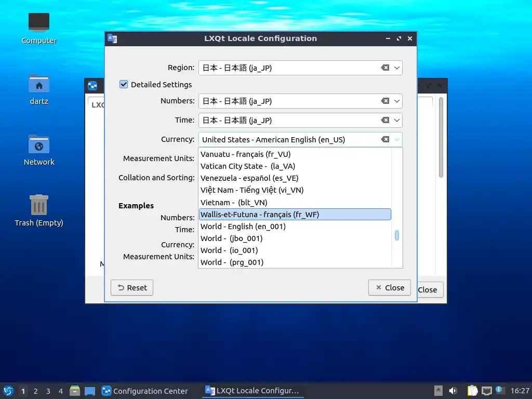Clear the Currency locale with its erase icon
This screenshot has height=399, width=532.
click(385, 139)
